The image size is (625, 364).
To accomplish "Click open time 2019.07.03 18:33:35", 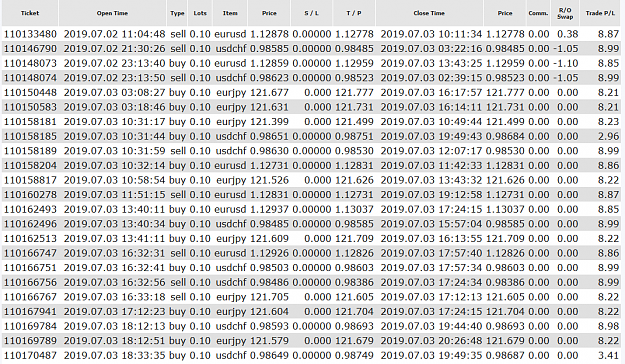I will [x=114, y=355].
